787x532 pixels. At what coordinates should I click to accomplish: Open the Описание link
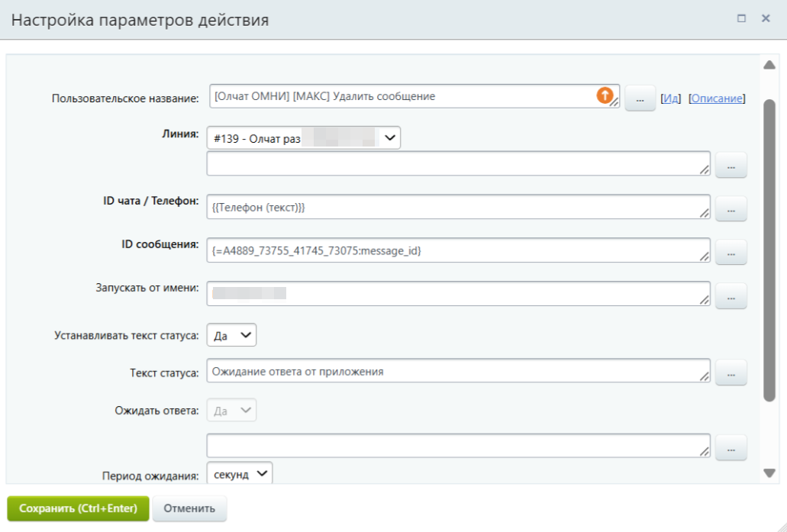(717, 98)
